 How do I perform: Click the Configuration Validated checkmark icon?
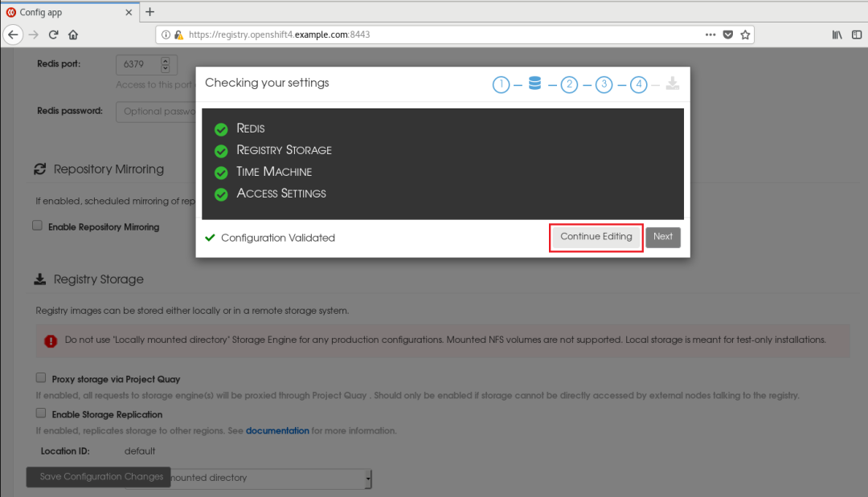click(210, 238)
